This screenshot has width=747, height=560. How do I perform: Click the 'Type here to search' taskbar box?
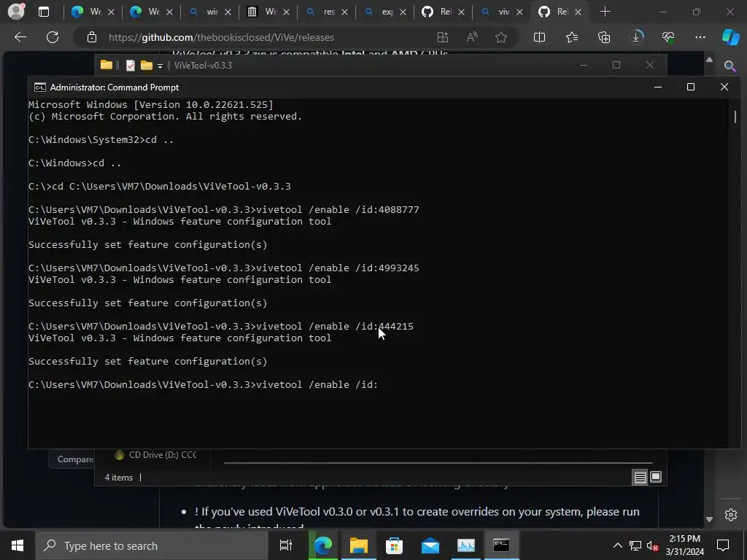pos(152,545)
